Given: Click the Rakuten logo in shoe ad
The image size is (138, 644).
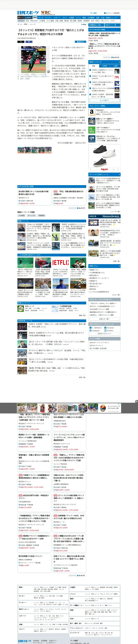Looking at the screenshot, I should click(x=104, y=169).
